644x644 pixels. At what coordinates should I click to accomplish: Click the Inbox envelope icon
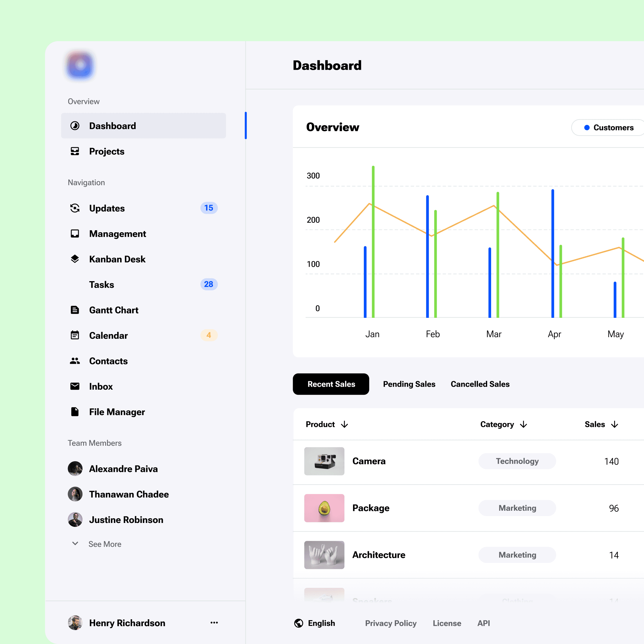pyautogui.click(x=75, y=386)
